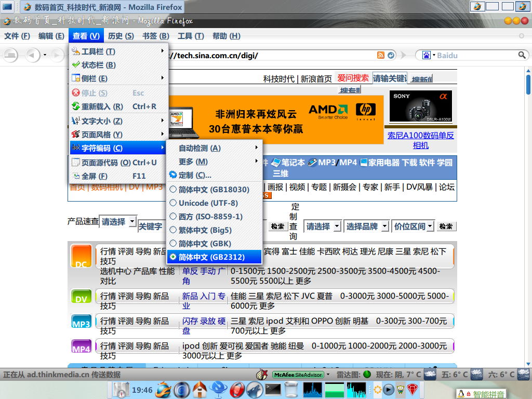Click the page vertical scrollbar thumb

pyautogui.click(x=528, y=85)
